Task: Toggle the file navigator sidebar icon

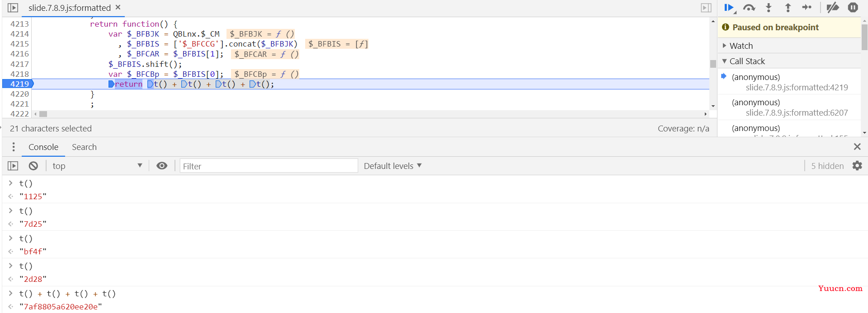Action: [13, 8]
